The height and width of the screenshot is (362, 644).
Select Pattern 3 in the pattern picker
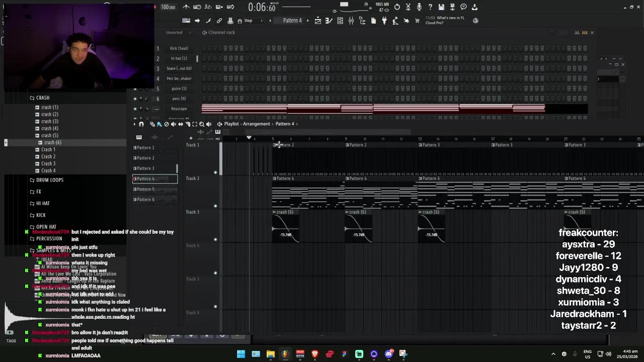pos(155,168)
